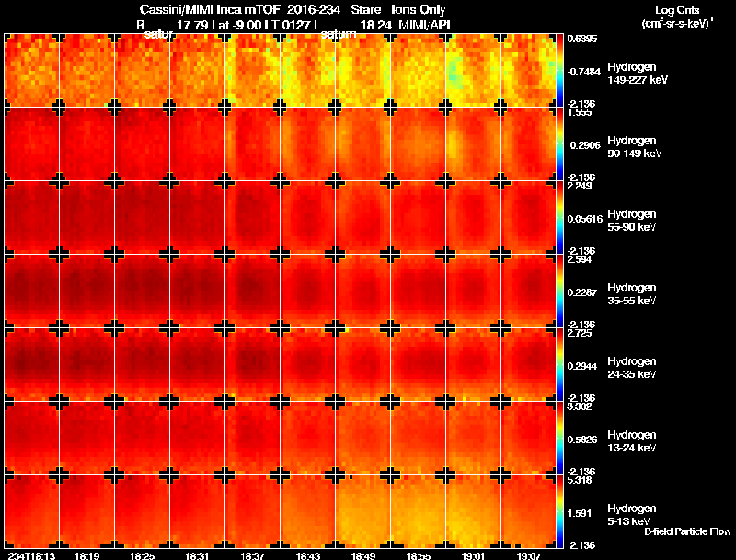Click the 0.2944 scale value
Screen dimensions: 736x560
coord(582,366)
